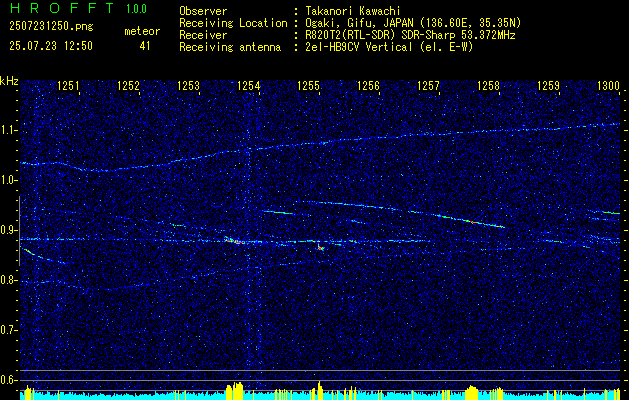Click the HROFFT program title text
The width and height of the screenshot is (629, 400).
(x=62, y=8)
